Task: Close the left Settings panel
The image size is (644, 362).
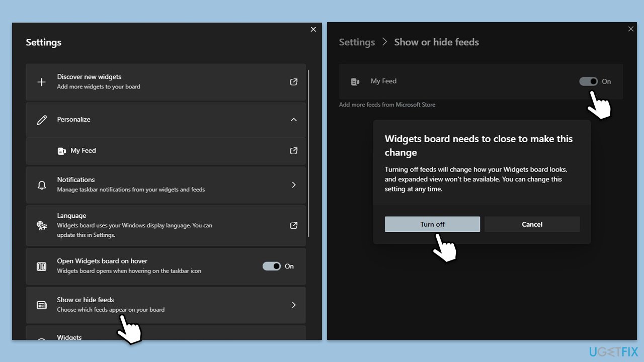Action: [313, 29]
